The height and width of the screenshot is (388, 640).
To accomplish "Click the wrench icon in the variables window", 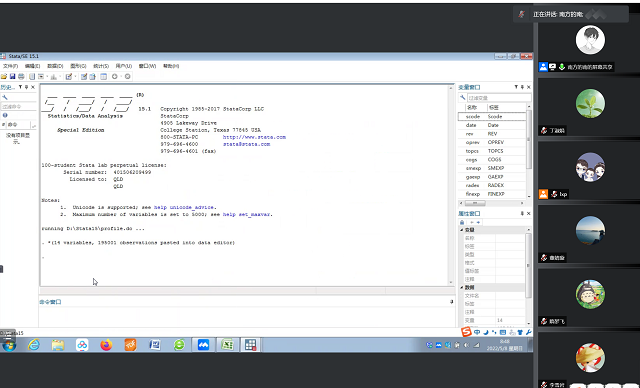I will (462, 98).
